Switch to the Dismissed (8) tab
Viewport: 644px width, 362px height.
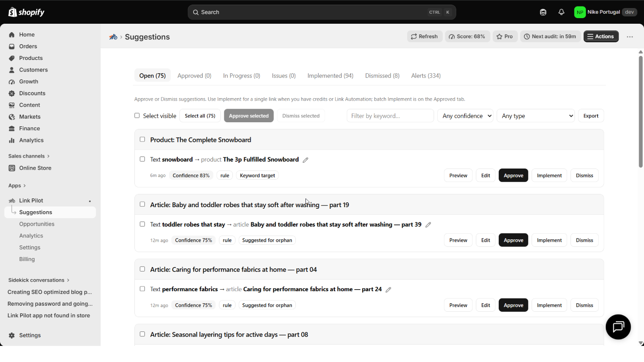pos(382,76)
